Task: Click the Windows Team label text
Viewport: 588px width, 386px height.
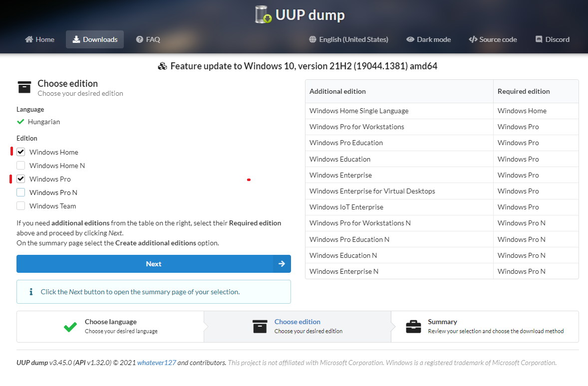Action: point(53,206)
